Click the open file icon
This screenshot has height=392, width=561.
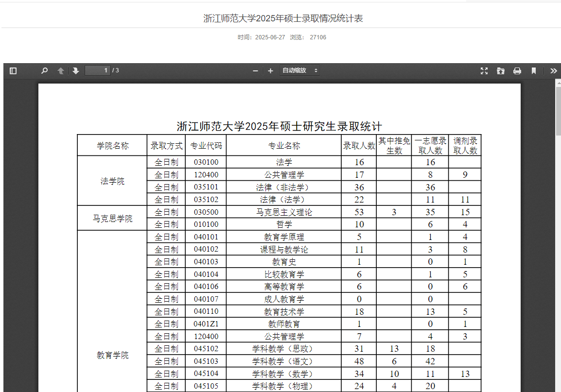coord(501,71)
